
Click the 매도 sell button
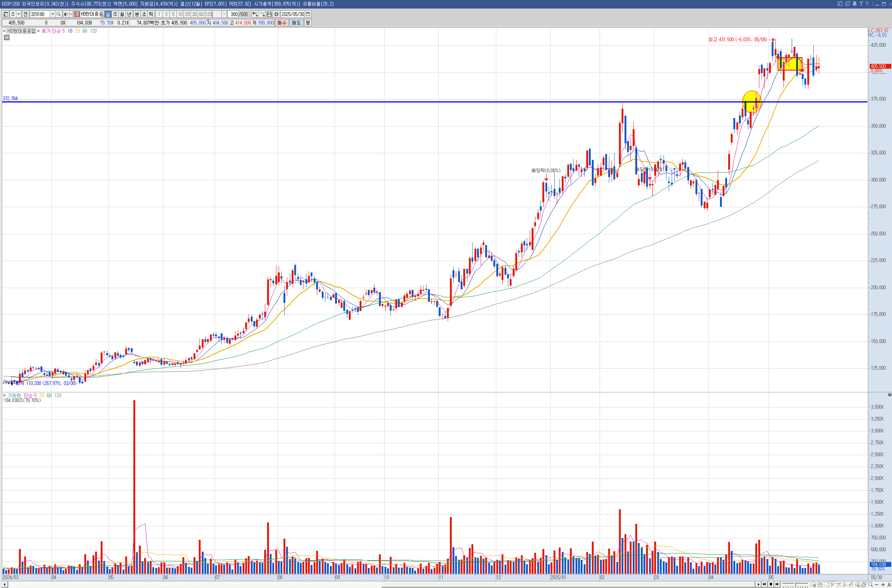(x=296, y=23)
